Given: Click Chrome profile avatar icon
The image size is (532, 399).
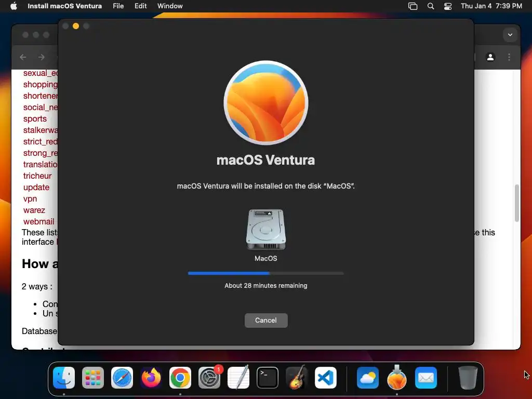Looking at the screenshot, I should (490, 57).
